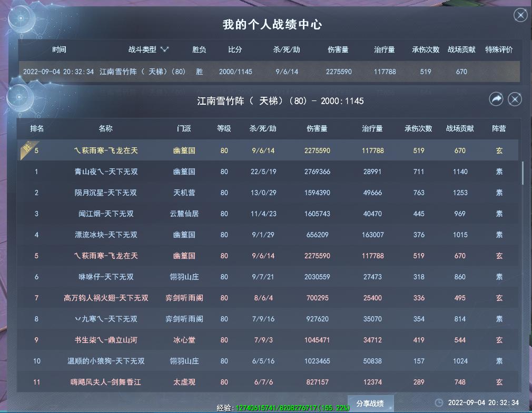Select player 书生柒乀-鼎立山河
The height and width of the screenshot is (413, 532).
(x=106, y=340)
